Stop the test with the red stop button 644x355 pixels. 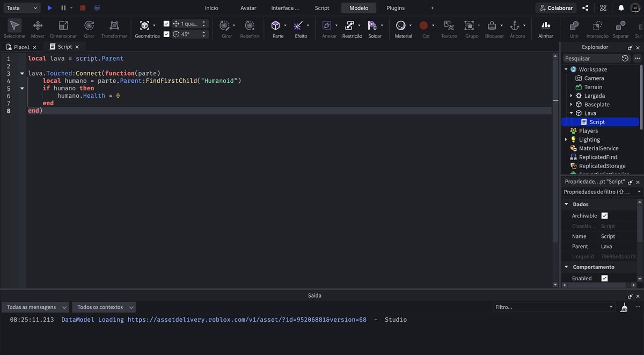tap(83, 8)
